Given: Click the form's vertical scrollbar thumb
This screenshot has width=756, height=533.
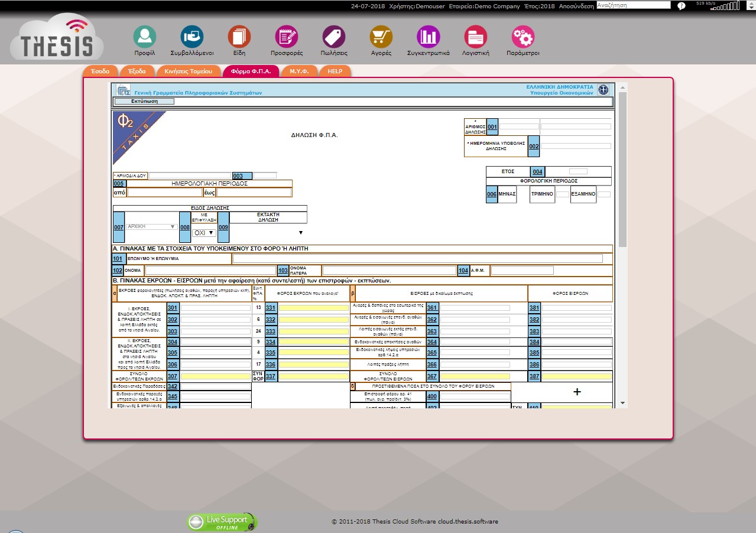Looking at the screenshot, I should pyautogui.click(x=622, y=168).
